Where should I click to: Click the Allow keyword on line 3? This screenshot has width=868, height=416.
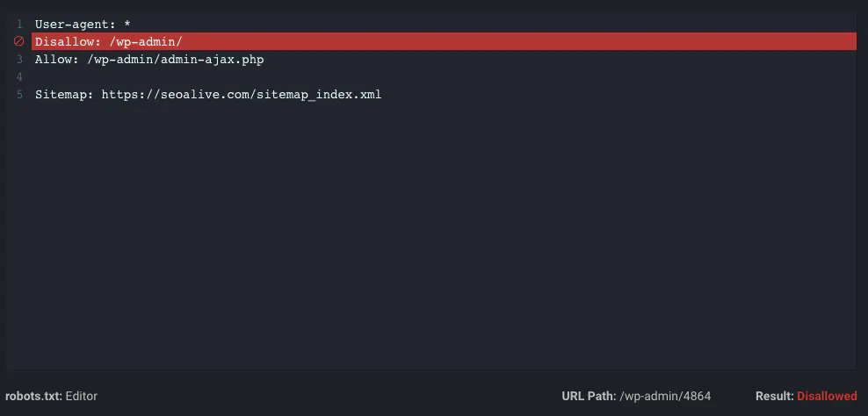(54, 60)
